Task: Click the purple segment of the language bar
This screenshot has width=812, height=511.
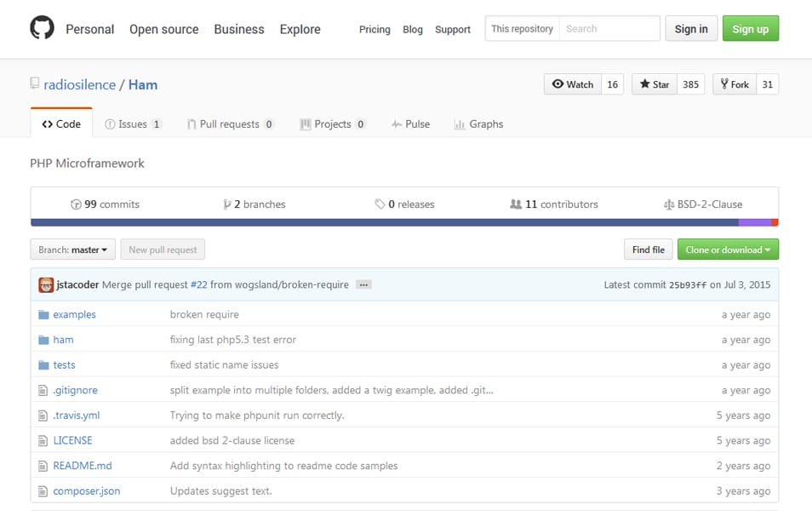Action: click(755, 222)
